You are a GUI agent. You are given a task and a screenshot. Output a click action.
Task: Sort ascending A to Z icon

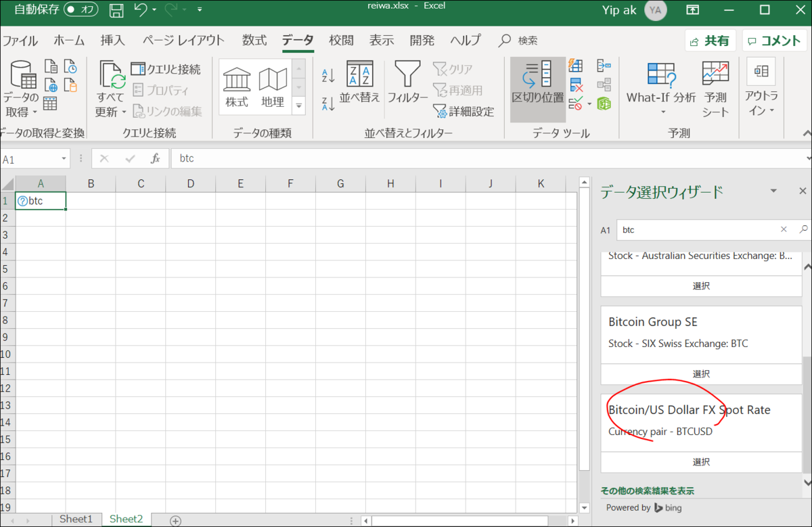(x=328, y=75)
